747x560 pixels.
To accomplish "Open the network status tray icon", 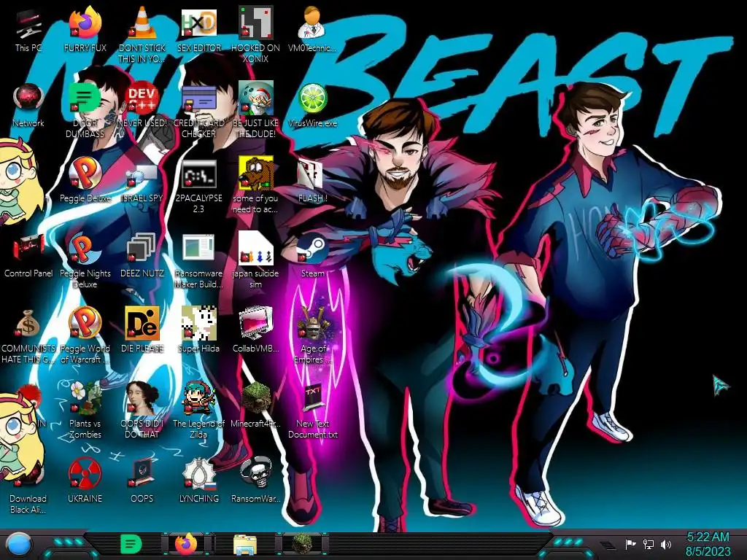I will click(x=648, y=544).
